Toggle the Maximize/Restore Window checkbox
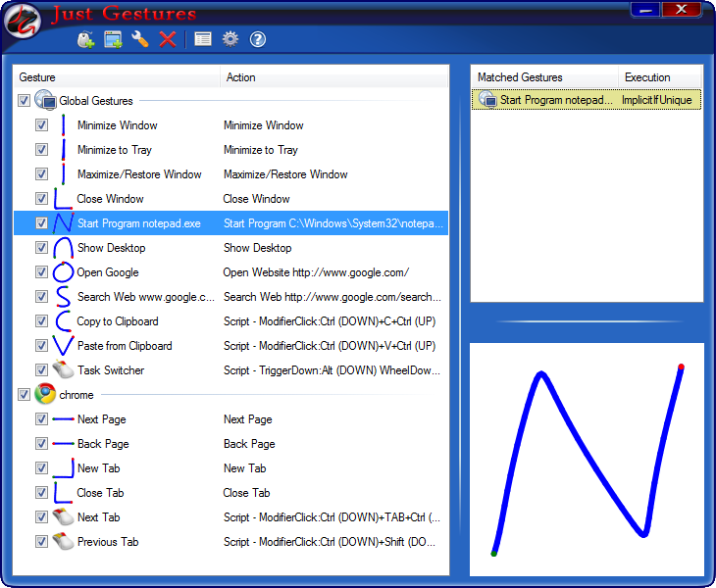The width and height of the screenshot is (716, 588). click(41, 174)
